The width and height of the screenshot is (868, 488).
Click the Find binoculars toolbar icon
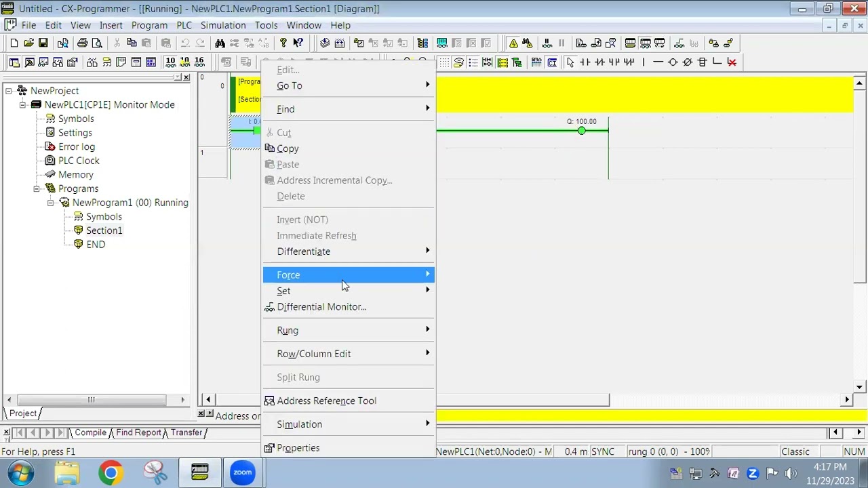point(220,43)
